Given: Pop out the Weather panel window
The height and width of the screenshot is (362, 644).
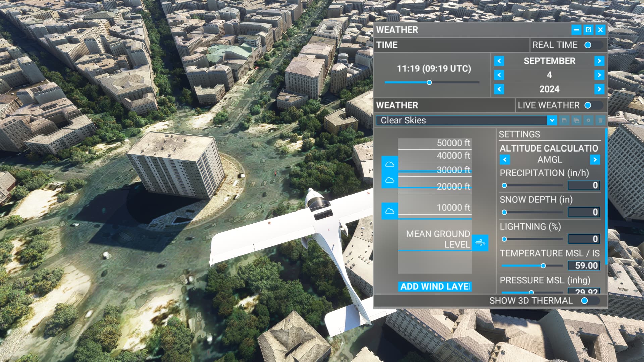Looking at the screenshot, I should pyautogui.click(x=588, y=30).
